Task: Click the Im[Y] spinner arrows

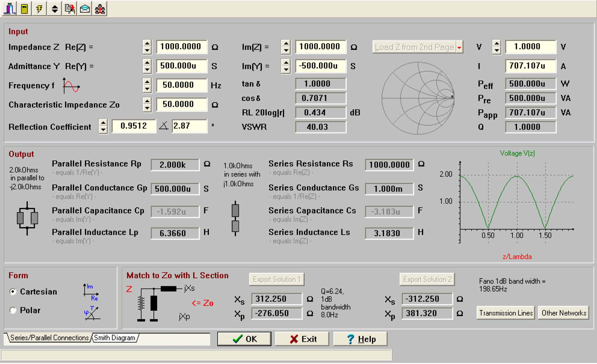Action: [x=286, y=66]
